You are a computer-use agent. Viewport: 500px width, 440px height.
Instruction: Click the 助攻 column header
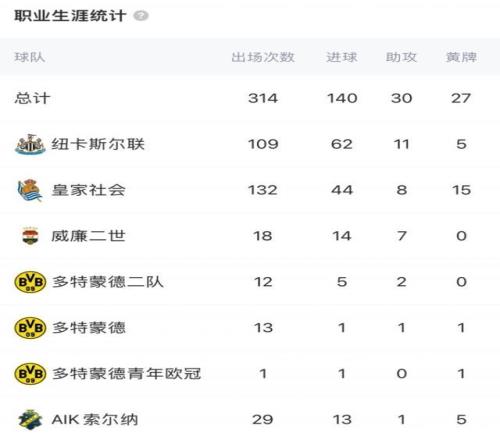coord(401,57)
